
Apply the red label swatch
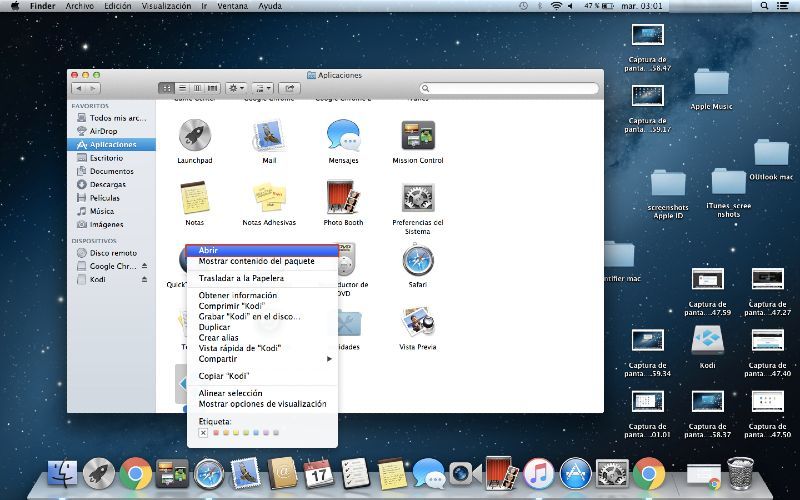click(x=216, y=433)
